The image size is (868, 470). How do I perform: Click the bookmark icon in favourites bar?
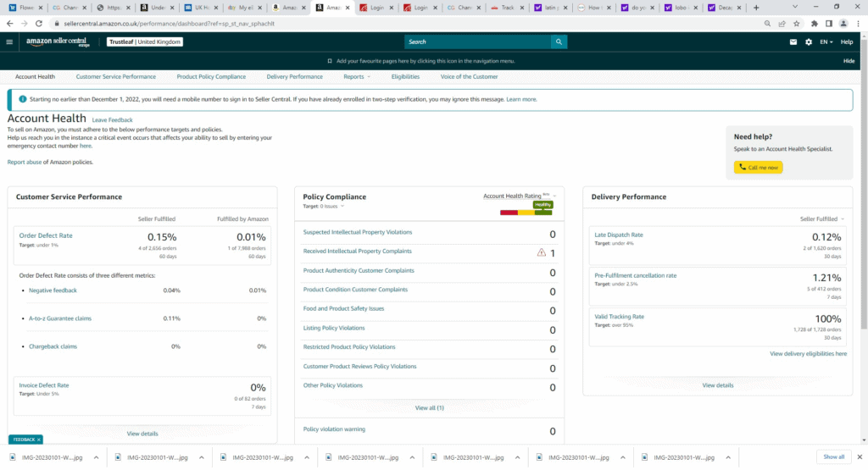(x=330, y=61)
